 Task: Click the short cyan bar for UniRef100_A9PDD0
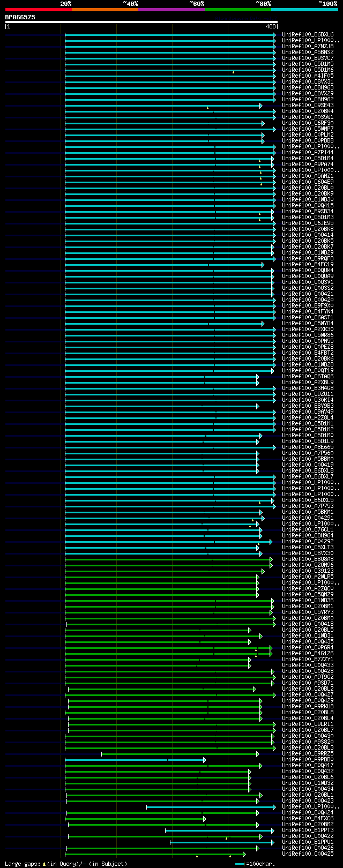pyautogui.click(x=135, y=760)
